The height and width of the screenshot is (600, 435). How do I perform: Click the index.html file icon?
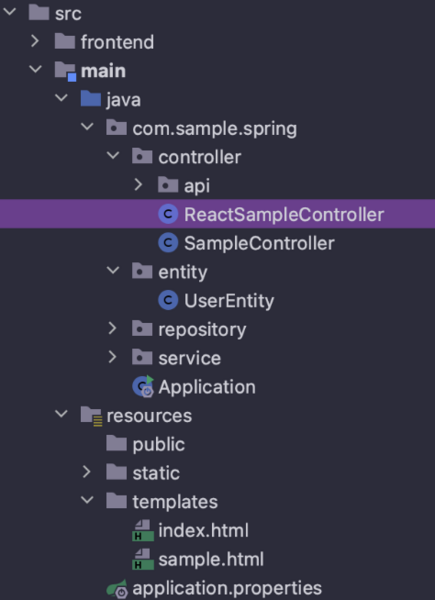(x=143, y=530)
